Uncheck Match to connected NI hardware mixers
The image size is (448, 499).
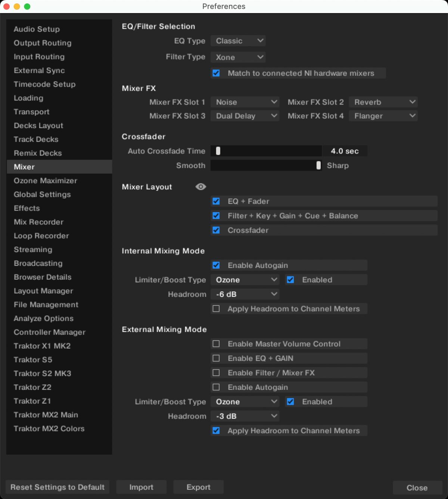pyautogui.click(x=216, y=73)
